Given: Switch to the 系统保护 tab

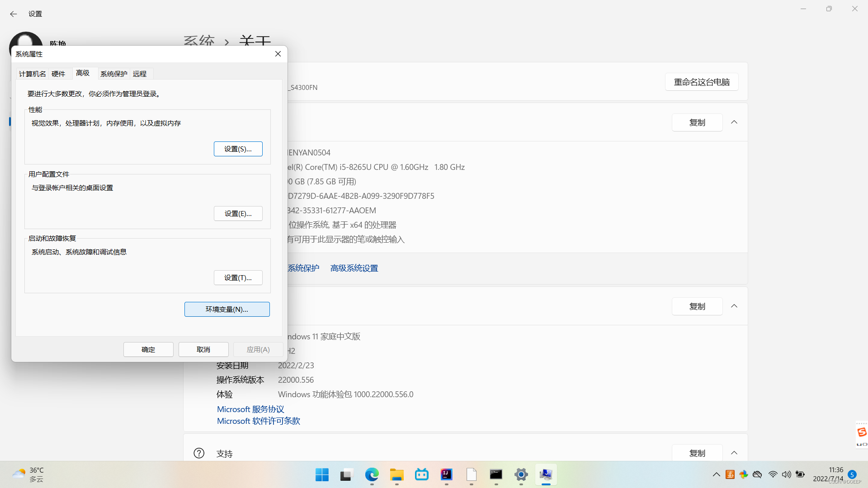Looking at the screenshot, I should [113, 74].
